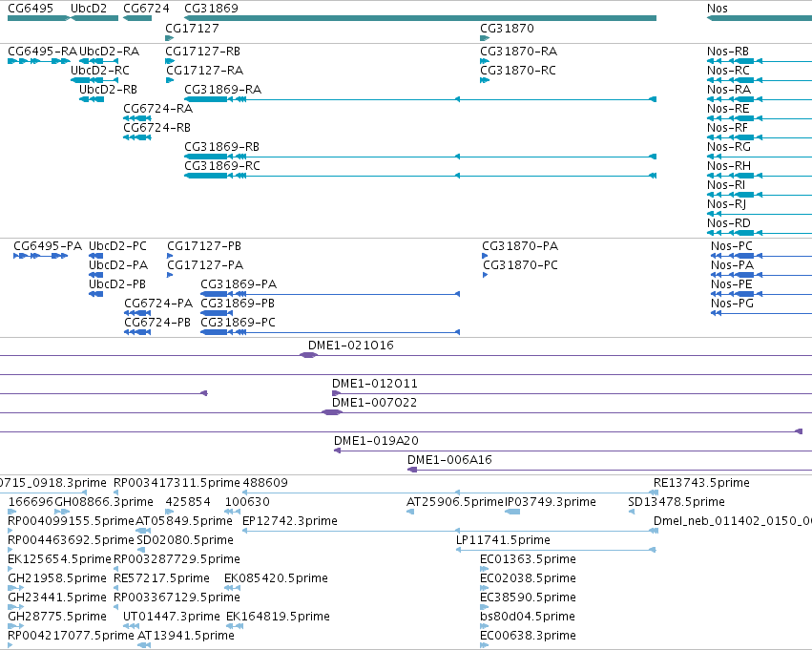
Task: Select the DME1-012O11 clone label
Action: (374, 384)
